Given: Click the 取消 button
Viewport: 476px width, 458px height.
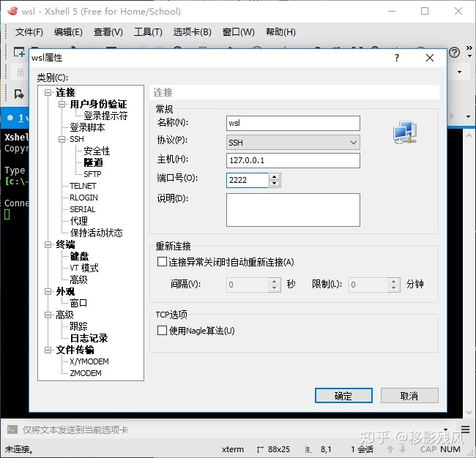Looking at the screenshot, I should [x=409, y=396].
